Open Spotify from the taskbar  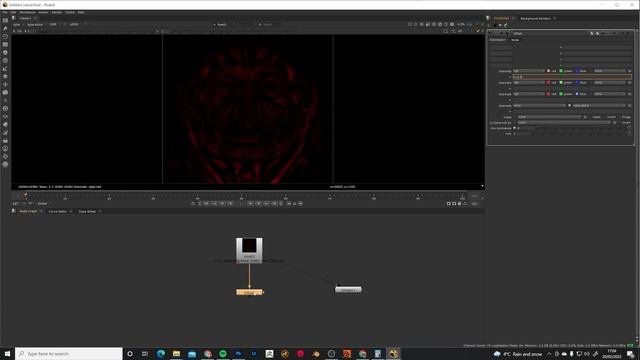tap(223, 353)
